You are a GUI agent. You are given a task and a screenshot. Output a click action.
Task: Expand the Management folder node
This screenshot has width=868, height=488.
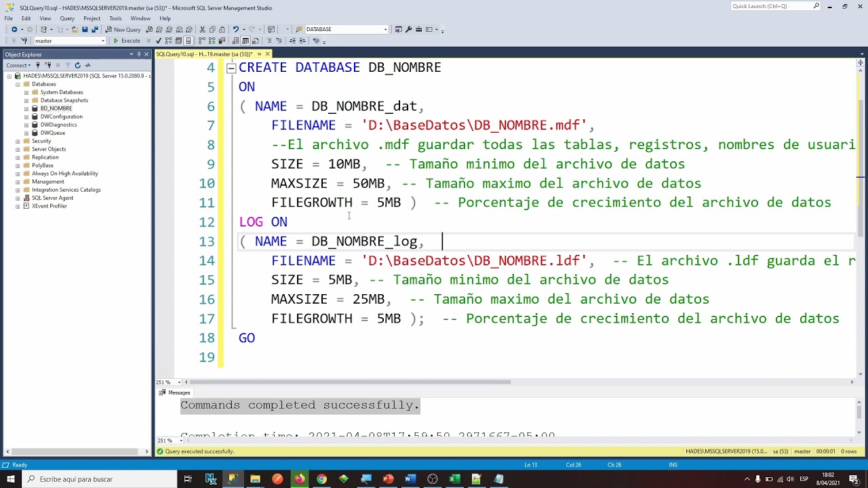coord(18,182)
